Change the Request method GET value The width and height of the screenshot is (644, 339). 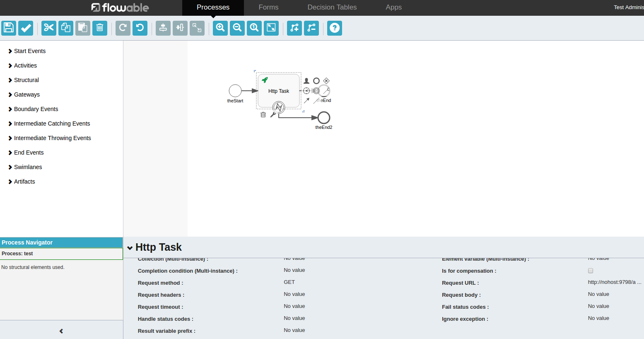(x=289, y=282)
